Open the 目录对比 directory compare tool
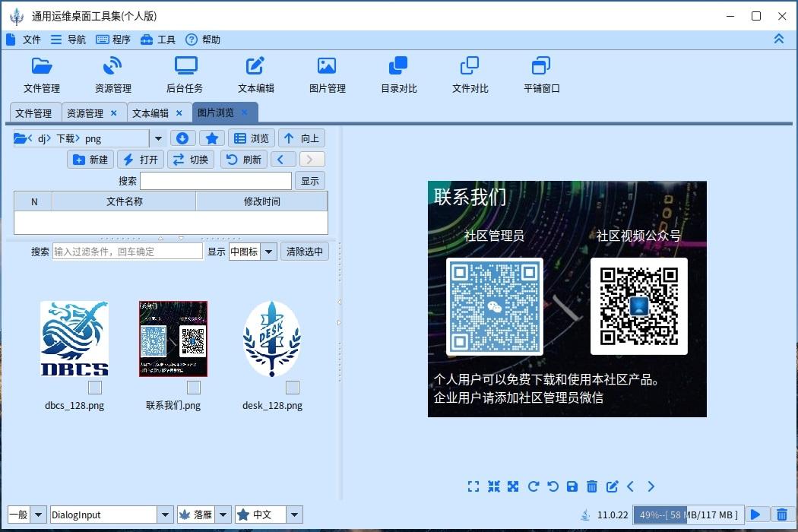Screen dimensions: 798x532 [398, 74]
